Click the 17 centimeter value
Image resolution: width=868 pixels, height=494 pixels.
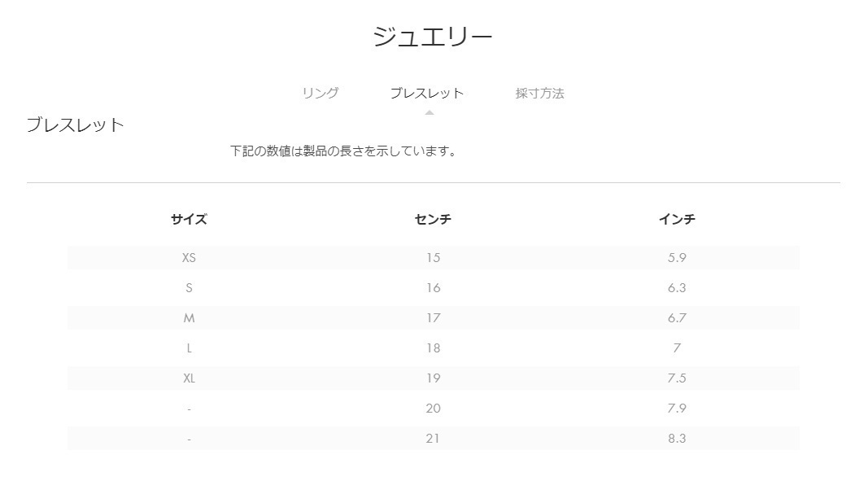433,318
